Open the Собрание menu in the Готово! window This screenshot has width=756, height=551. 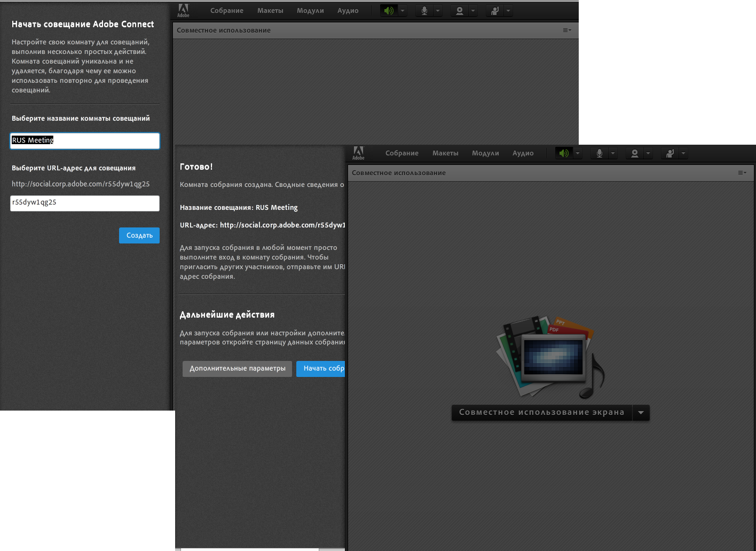[402, 153]
